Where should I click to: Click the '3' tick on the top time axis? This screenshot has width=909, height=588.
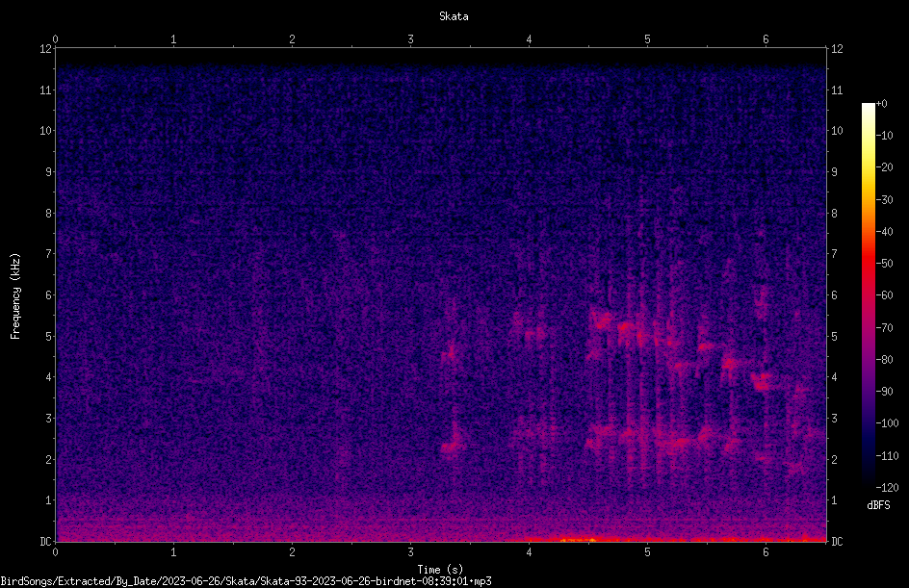pyautogui.click(x=410, y=39)
